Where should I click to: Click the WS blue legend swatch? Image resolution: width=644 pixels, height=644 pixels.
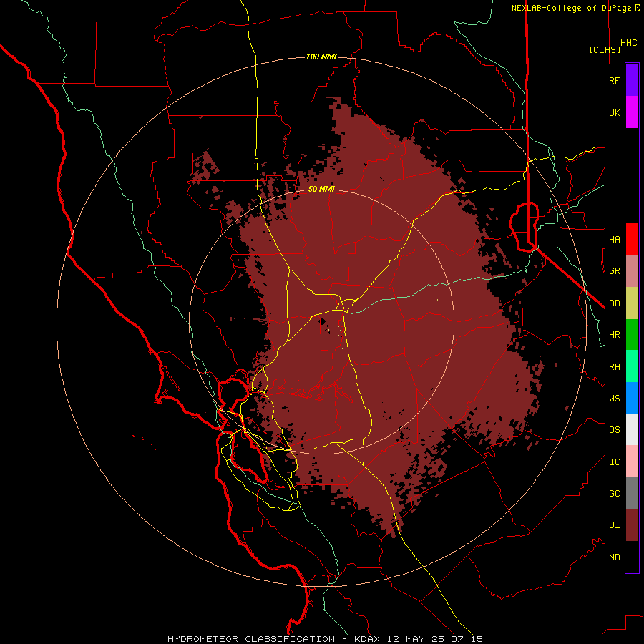(632, 398)
